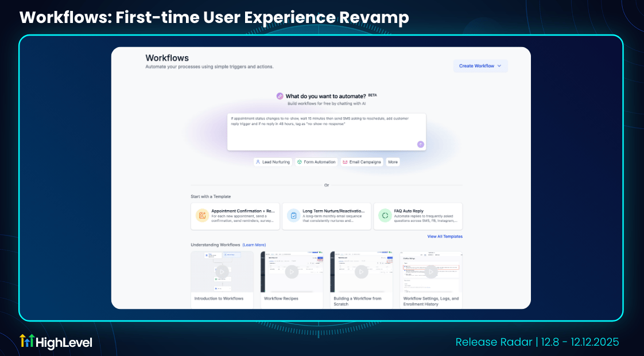Click the HighLevel logo at bottom left
The height and width of the screenshot is (356, 644).
pos(56,342)
